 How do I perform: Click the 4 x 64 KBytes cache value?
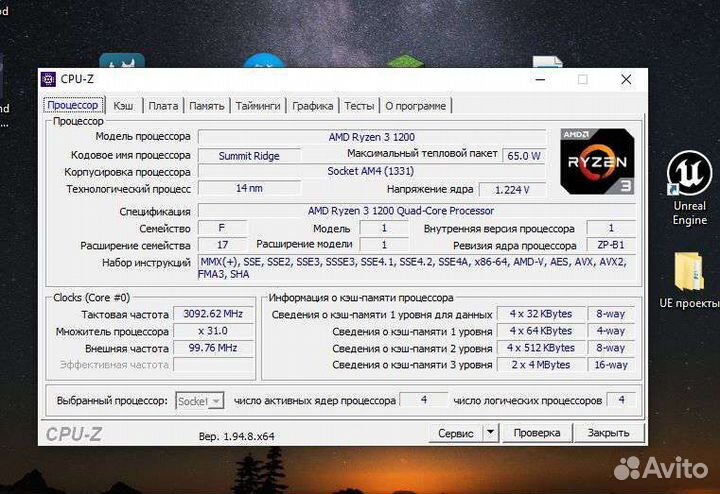pyautogui.click(x=541, y=331)
